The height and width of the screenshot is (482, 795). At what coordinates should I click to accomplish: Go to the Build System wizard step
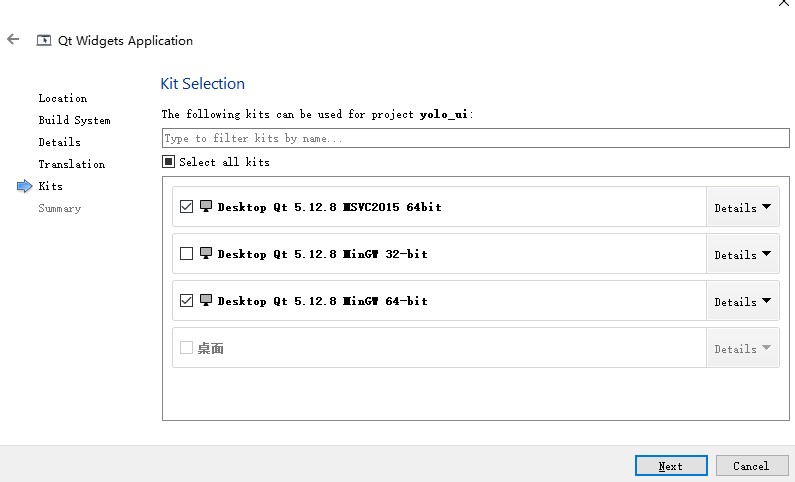(74, 120)
